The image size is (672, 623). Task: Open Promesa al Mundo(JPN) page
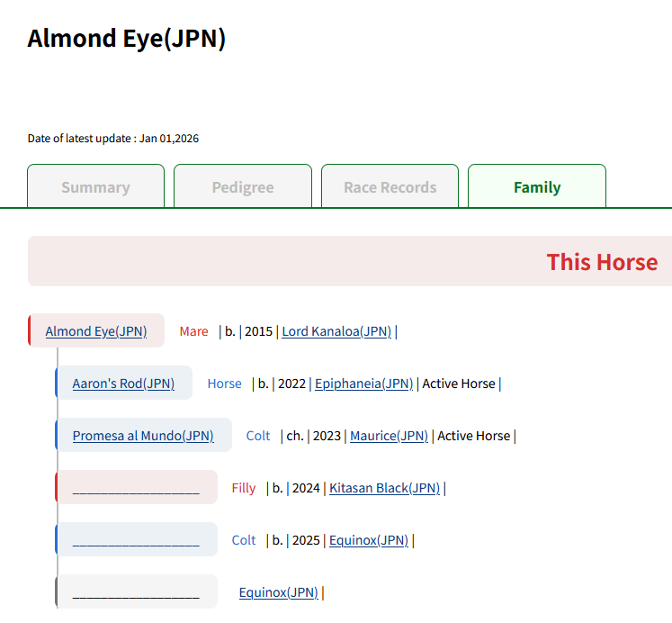[143, 436]
